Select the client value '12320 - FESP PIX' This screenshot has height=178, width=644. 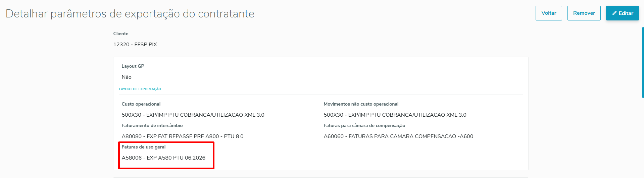tap(135, 45)
